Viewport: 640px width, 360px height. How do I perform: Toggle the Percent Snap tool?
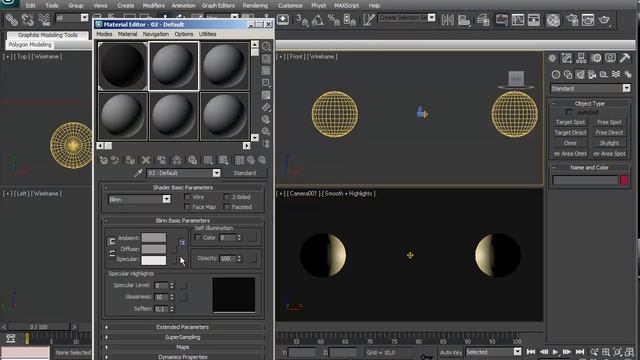click(333, 20)
